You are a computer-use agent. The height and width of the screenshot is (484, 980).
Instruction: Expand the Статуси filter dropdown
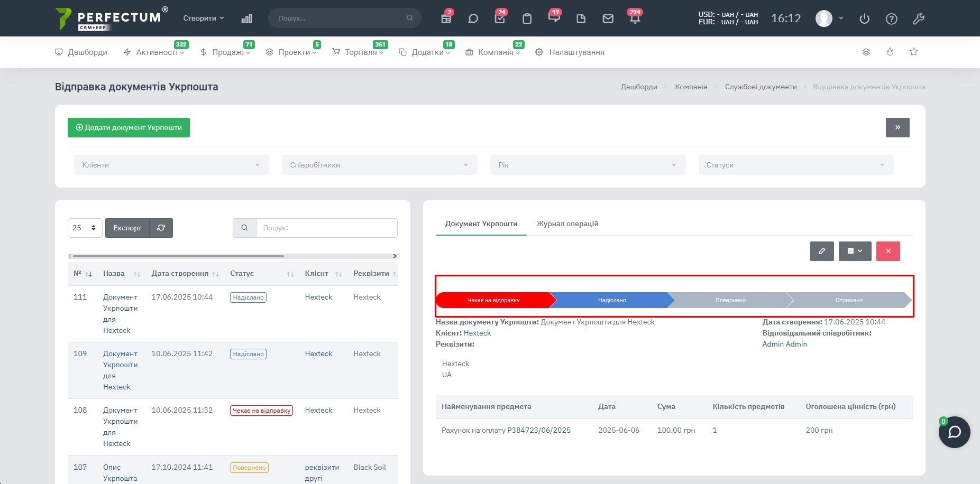point(796,165)
